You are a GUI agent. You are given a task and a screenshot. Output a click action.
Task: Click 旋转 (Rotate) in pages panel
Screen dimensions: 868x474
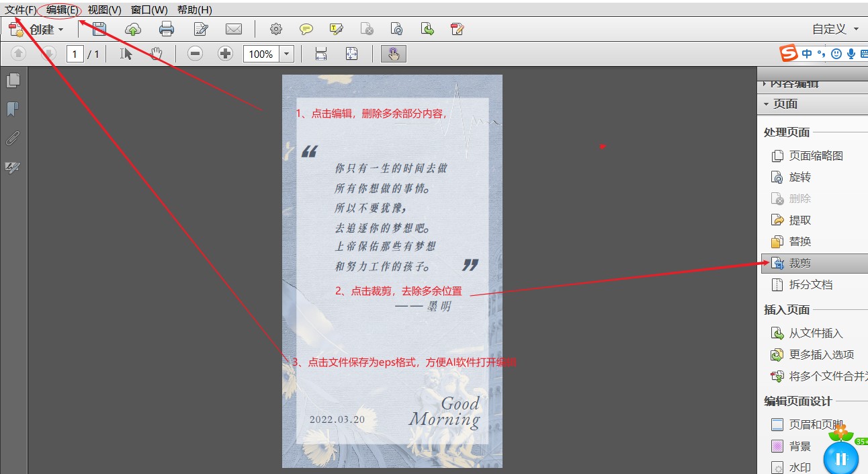click(799, 177)
